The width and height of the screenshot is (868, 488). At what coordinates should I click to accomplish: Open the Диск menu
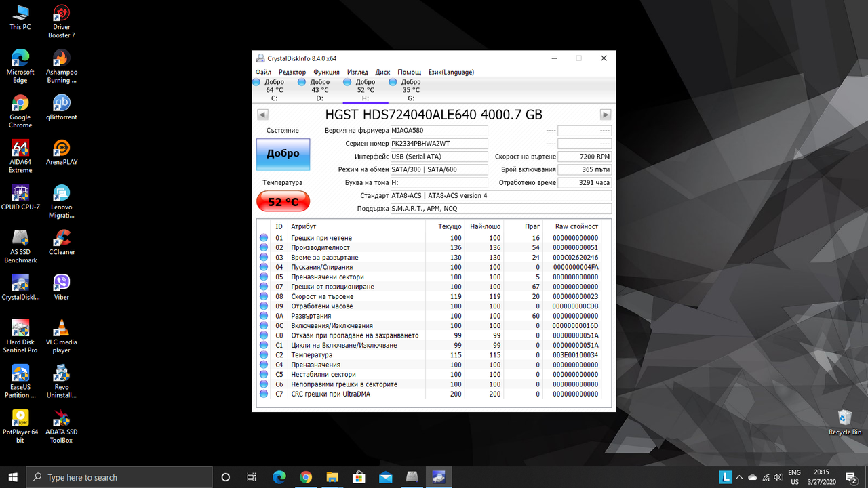tap(382, 72)
